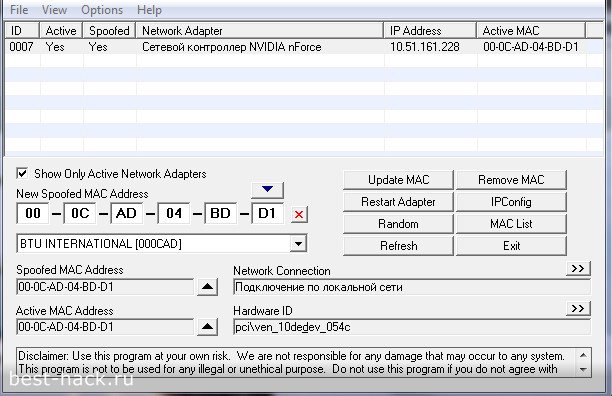This screenshot has height=396, width=612.
Task: Click IP address cell 10.51.161.228
Action: tap(425, 47)
